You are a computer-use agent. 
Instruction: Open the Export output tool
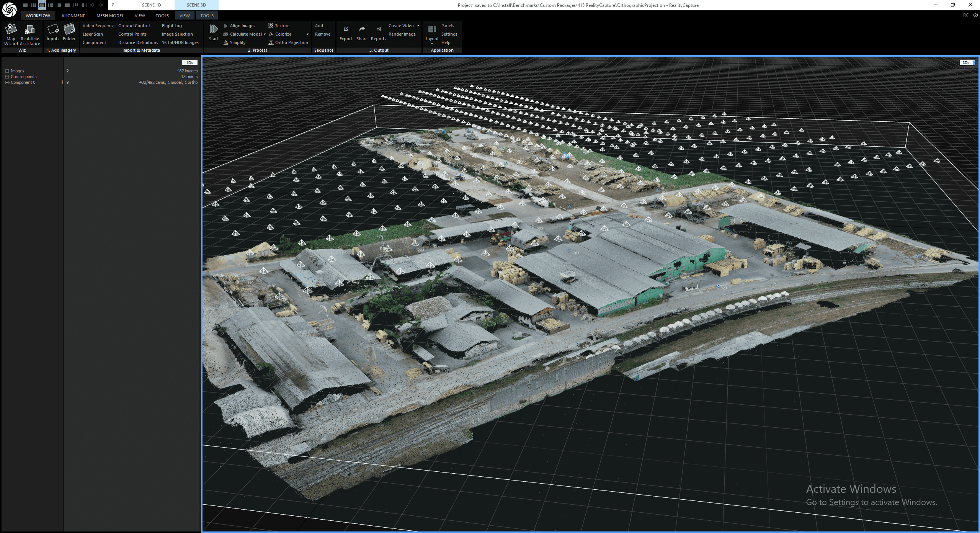(346, 33)
